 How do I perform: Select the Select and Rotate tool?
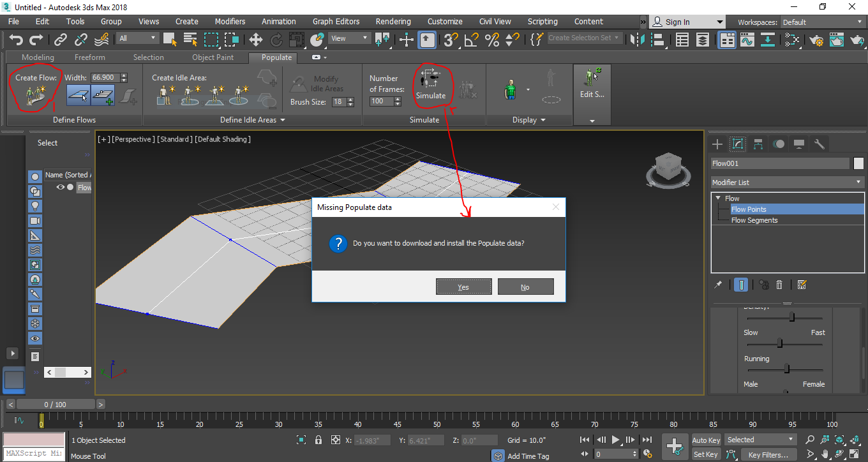[x=276, y=40]
